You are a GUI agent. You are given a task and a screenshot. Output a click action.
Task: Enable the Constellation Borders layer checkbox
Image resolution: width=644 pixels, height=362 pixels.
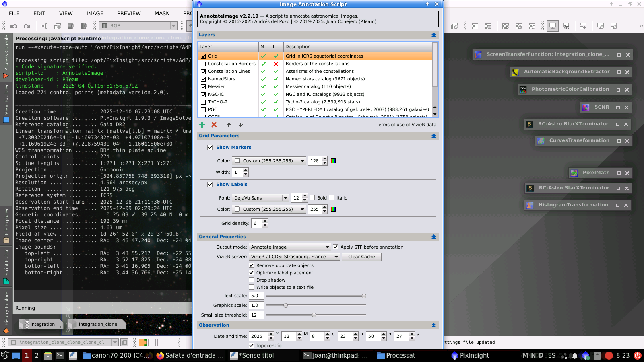coord(203,64)
